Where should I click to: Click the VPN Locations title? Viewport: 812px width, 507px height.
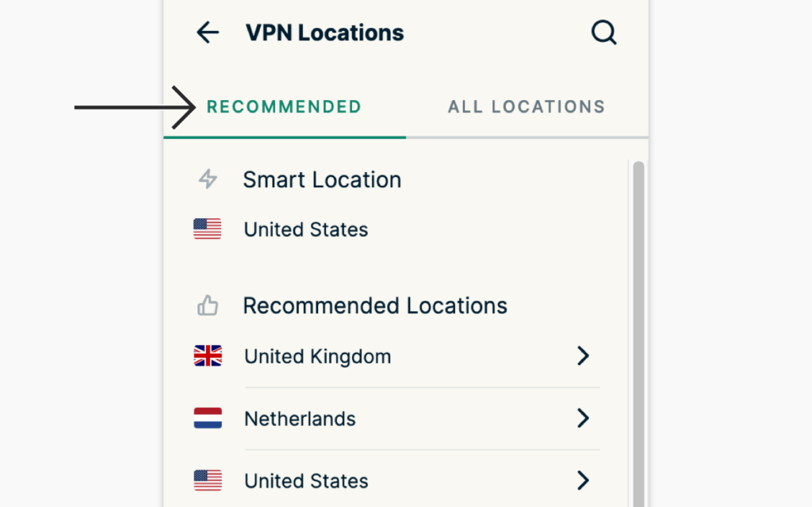pyautogui.click(x=324, y=33)
